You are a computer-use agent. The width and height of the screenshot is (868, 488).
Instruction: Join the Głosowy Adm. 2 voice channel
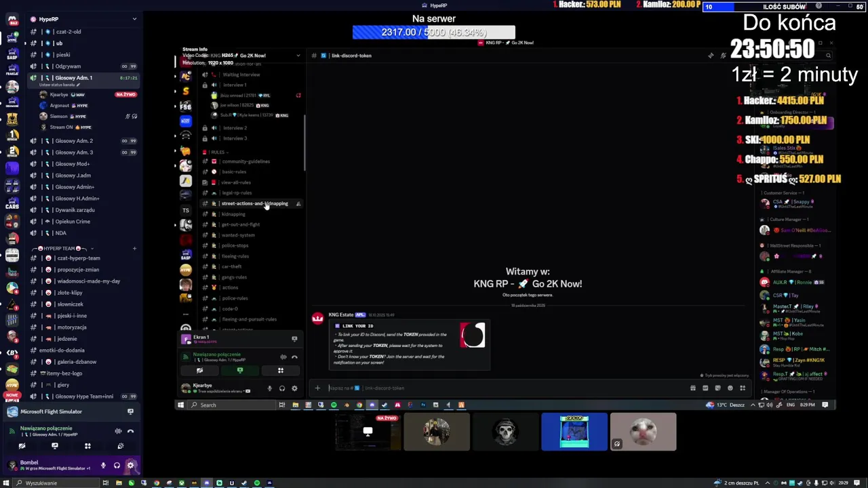click(x=83, y=141)
